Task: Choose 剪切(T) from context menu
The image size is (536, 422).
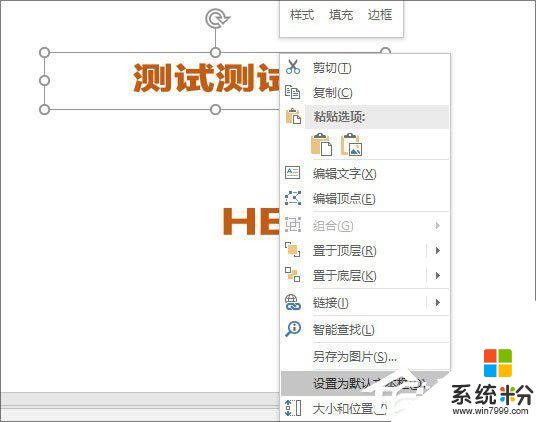Action: 364,68
